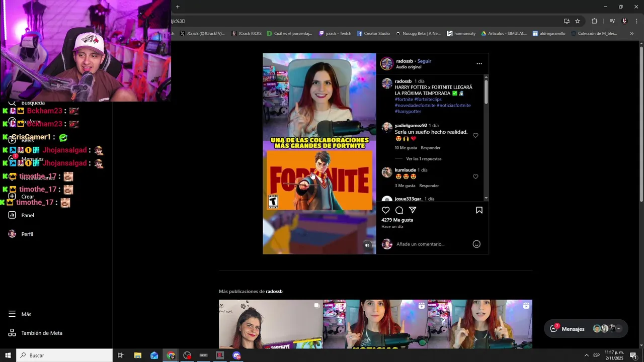The image size is (644, 362).
Task: Open #fortniteclips hashtag
Action: pyautogui.click(x=428, y=100)
